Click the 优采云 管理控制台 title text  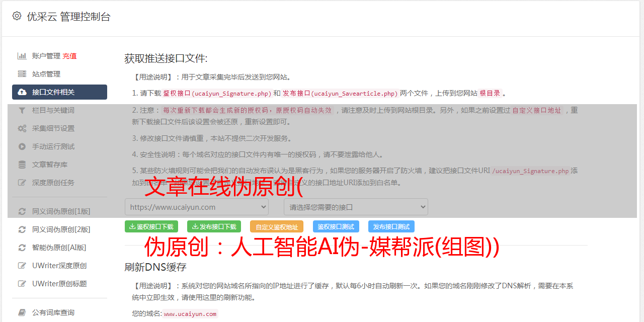(68, 17)
